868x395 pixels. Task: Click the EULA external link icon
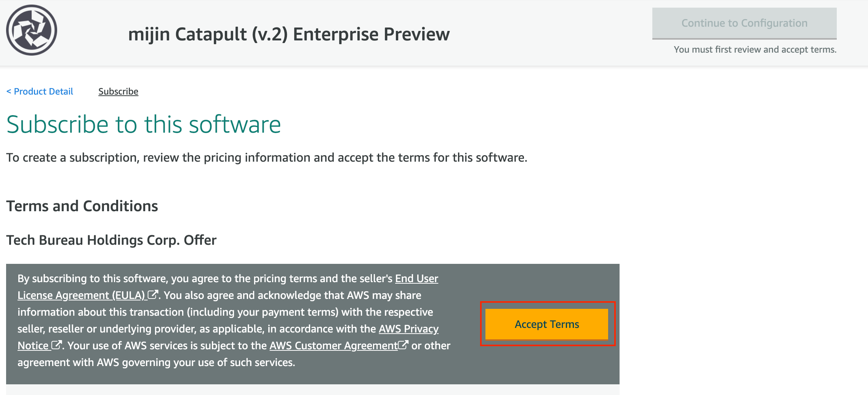pos(153,295)
